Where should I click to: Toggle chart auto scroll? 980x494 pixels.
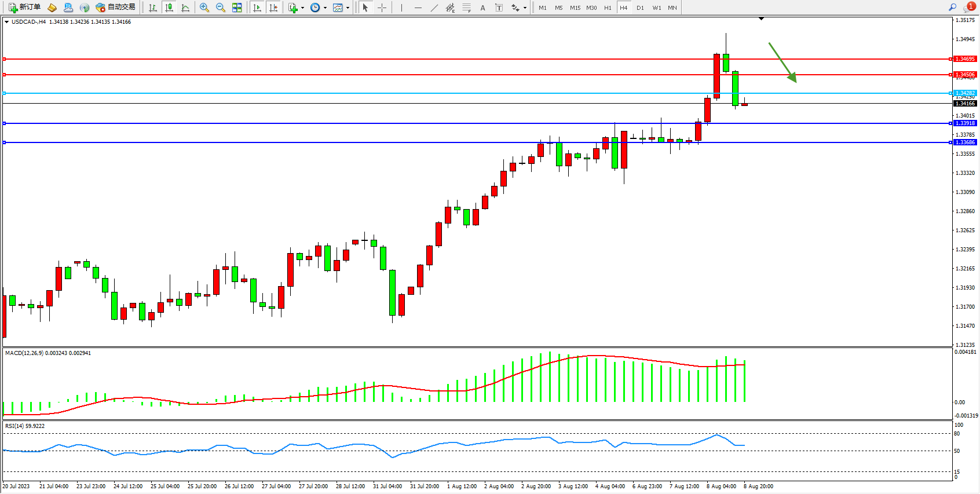click(x=257, y=8)
